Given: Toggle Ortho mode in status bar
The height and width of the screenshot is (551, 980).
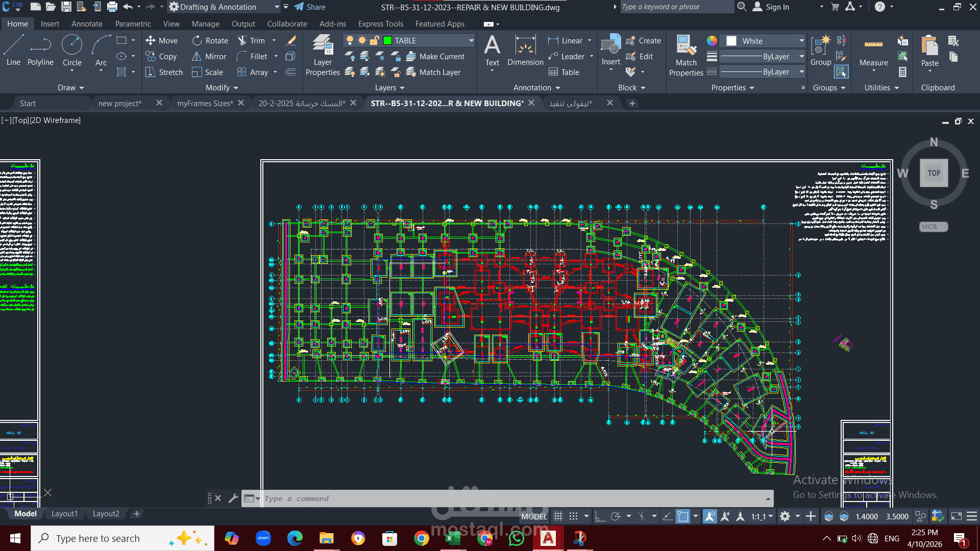Looking at the screenshot, I should coord(600,516).
